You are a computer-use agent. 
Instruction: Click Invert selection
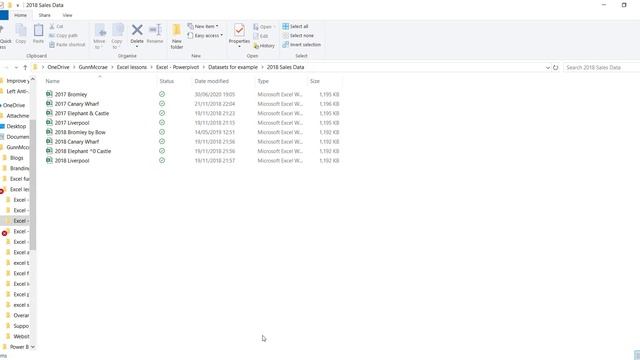tap(302, 44)
